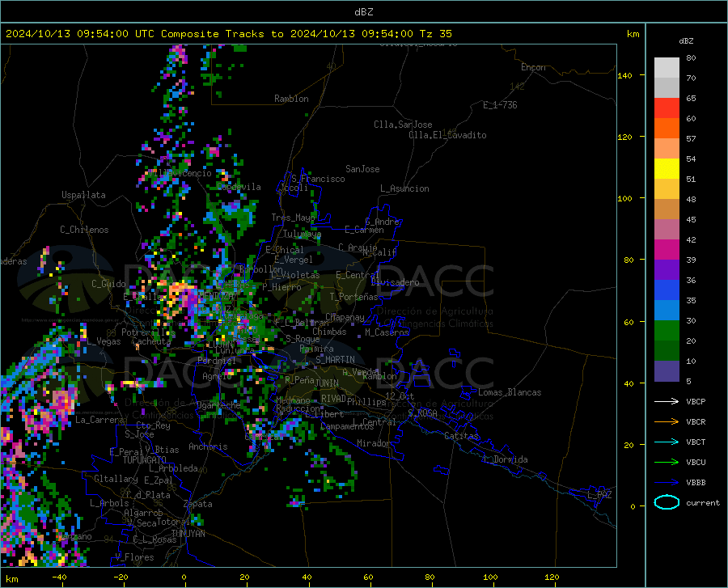This screenshot has height=588, width=728.
Task: Select the light blue 30-35 dBZ swatch
Action: [x=667, y=311]
